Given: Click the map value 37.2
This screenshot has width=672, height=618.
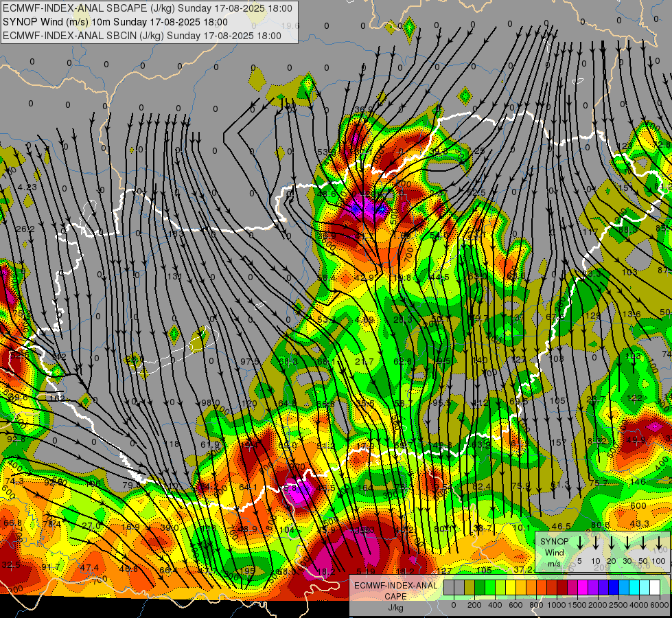Looking at the screenshot, I should pyautogui.click(x=523, y=569).
